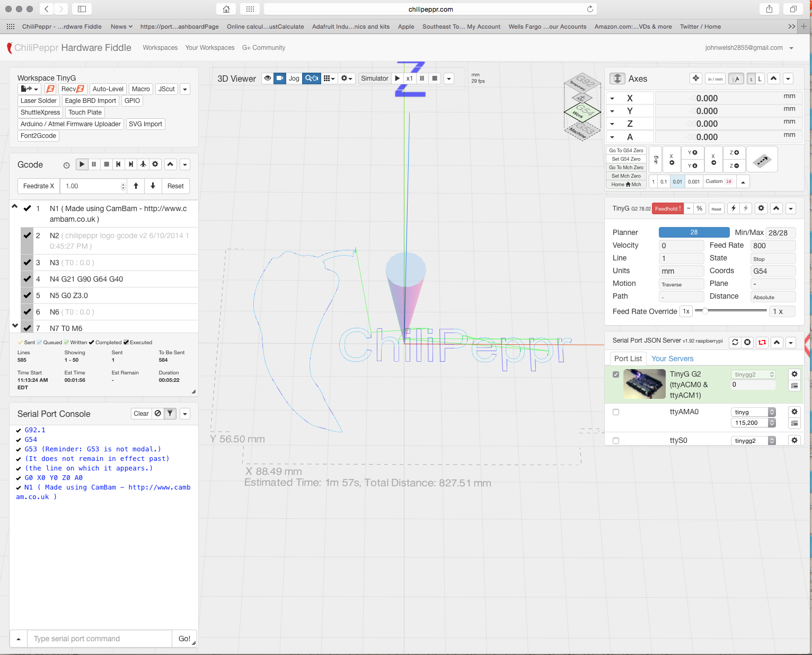Adjust the Feed Rate Override slider
812x655 pixels.
click(705, 311)
